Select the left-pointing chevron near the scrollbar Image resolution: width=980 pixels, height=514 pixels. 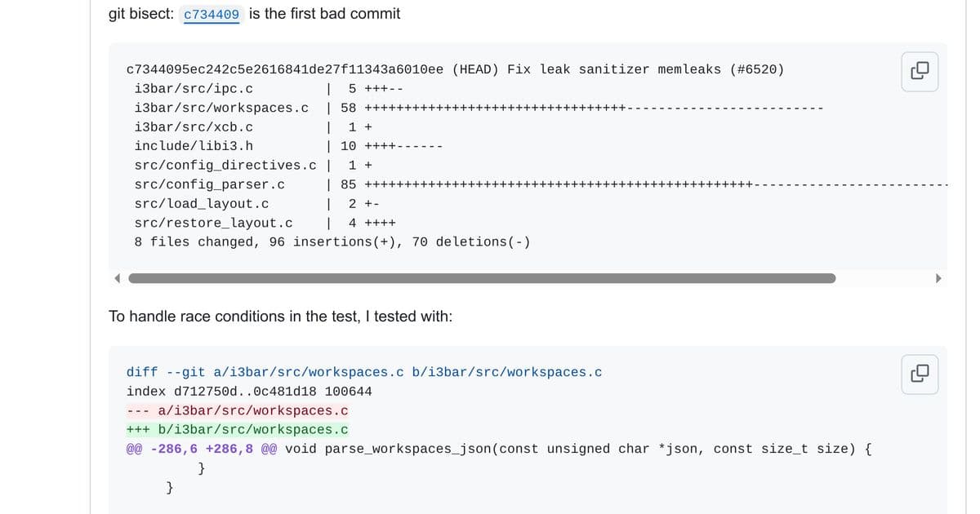pyautogui.click(x=118, y=277)
